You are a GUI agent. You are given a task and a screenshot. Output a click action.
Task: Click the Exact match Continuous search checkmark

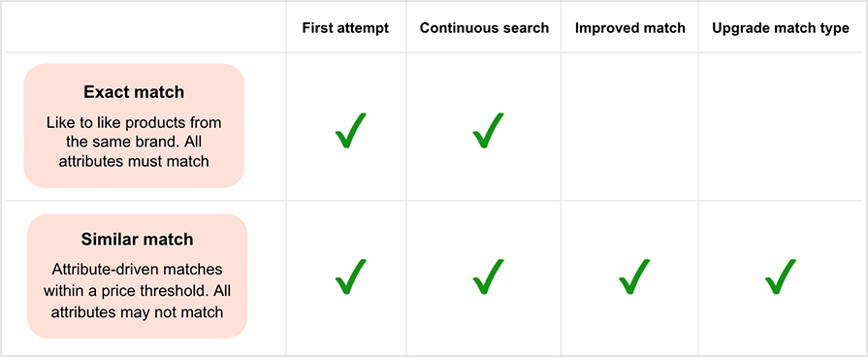point(488,131)
